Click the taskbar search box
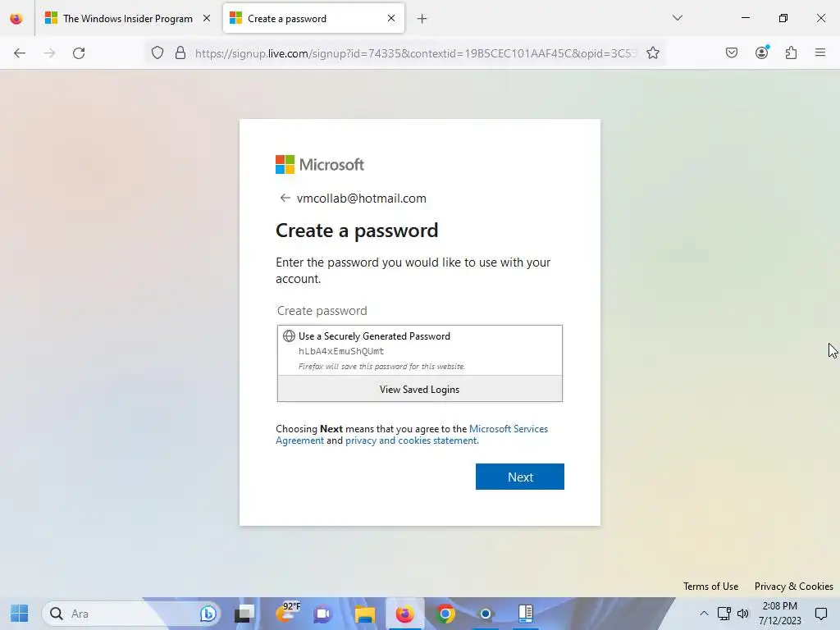 pyautogui.click(x=131, y=614)
